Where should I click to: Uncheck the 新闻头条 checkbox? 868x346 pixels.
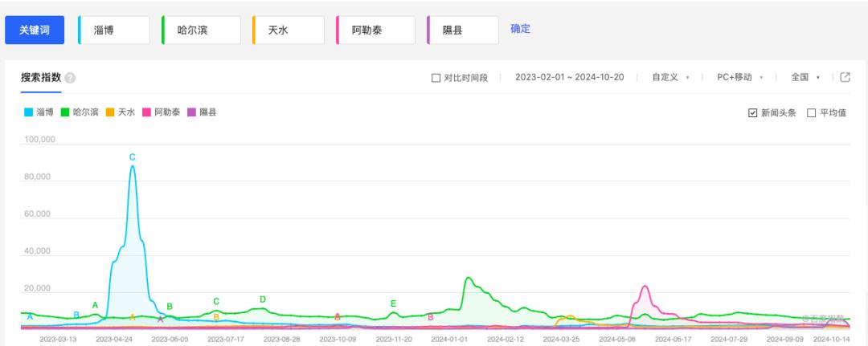(x=752, y=112)
